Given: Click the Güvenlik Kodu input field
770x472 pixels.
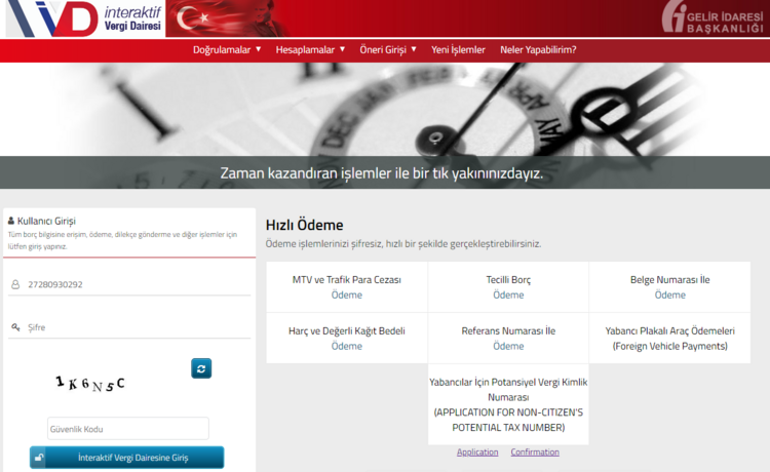Looking at the screenshot, I should (x=128, y=429).
